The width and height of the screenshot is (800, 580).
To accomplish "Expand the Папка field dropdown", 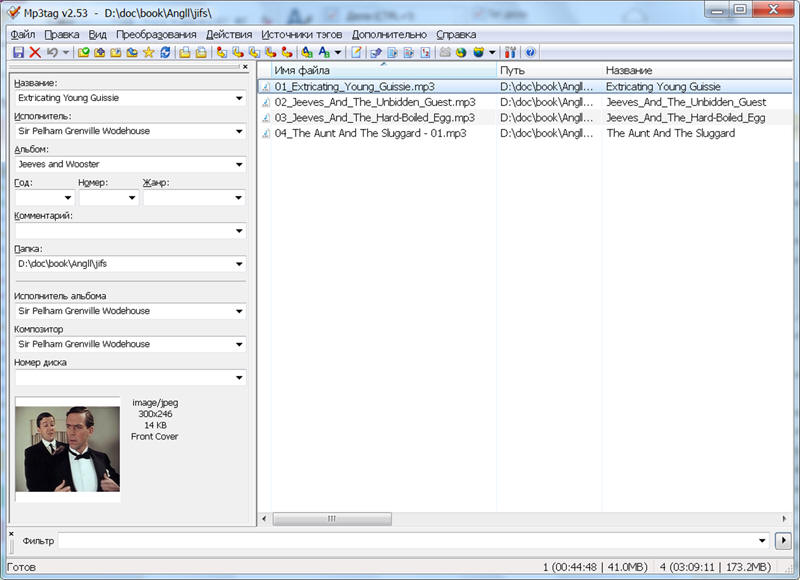I will 239,264.
